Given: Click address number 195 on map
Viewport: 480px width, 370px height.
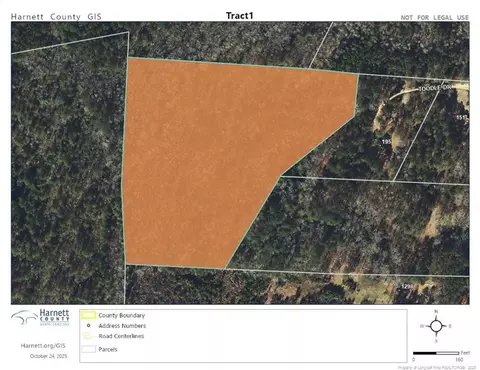Looking at the screenshot, I should tap(386, 142).
